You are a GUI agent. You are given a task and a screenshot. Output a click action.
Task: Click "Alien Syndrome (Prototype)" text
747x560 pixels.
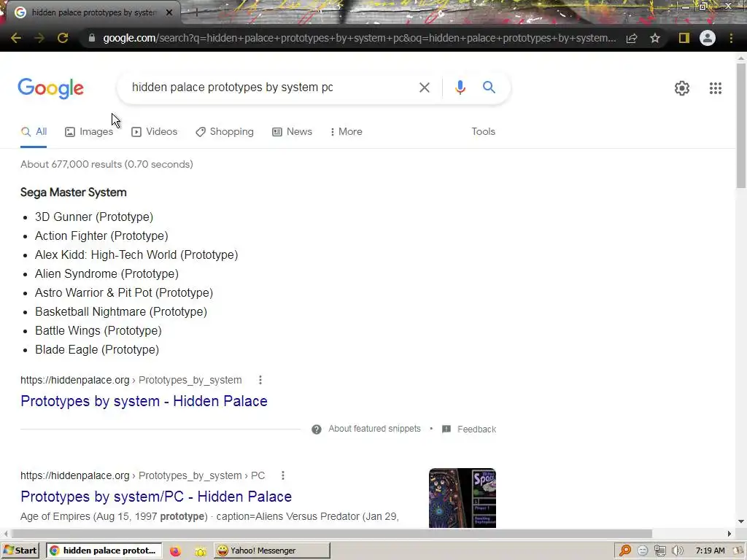(107, 274)
